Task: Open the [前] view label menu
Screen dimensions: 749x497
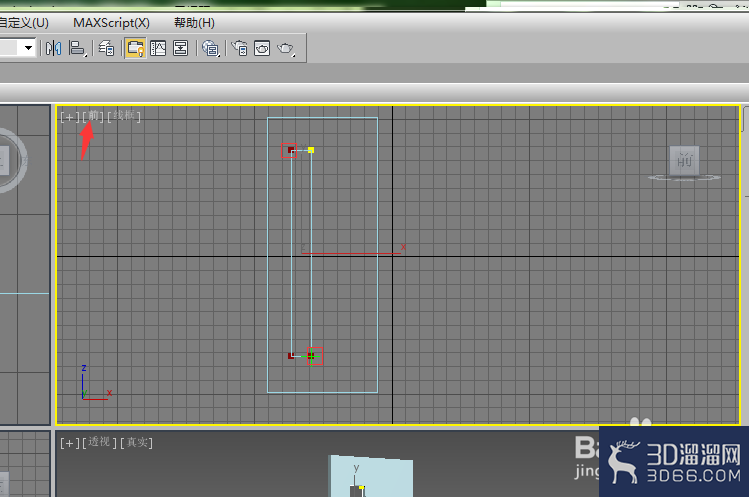Action: point(93,116)
